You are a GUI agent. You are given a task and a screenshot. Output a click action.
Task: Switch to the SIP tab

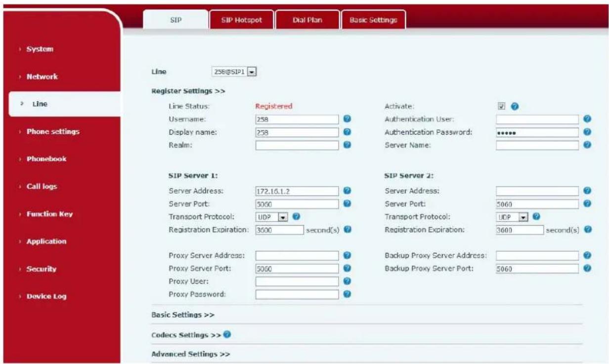[x=175, y=20]
